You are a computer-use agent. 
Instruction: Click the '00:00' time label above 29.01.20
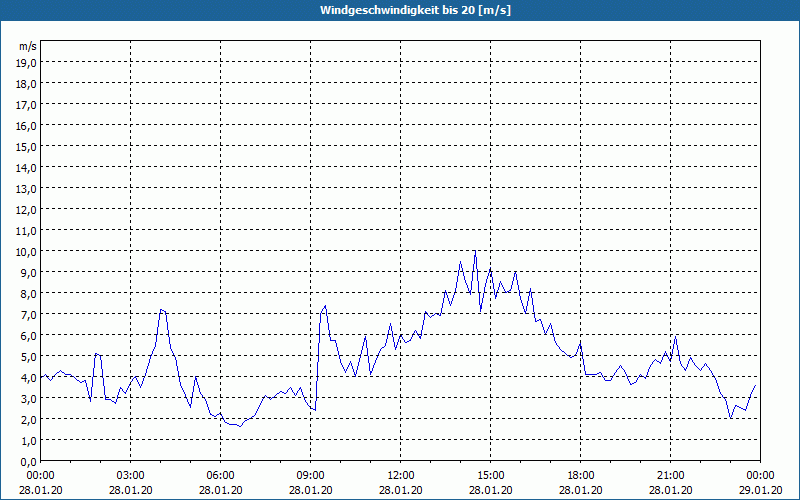click(x=760, y=476)
